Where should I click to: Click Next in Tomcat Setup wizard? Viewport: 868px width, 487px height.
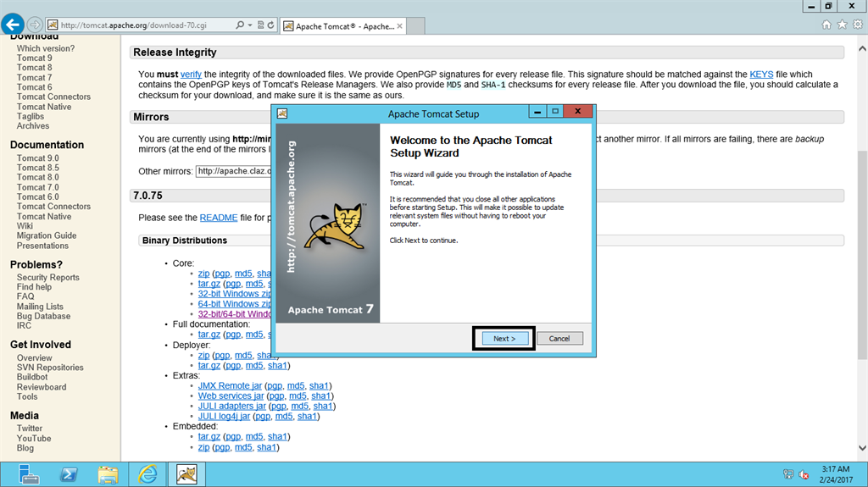click(x=505, y=339)
